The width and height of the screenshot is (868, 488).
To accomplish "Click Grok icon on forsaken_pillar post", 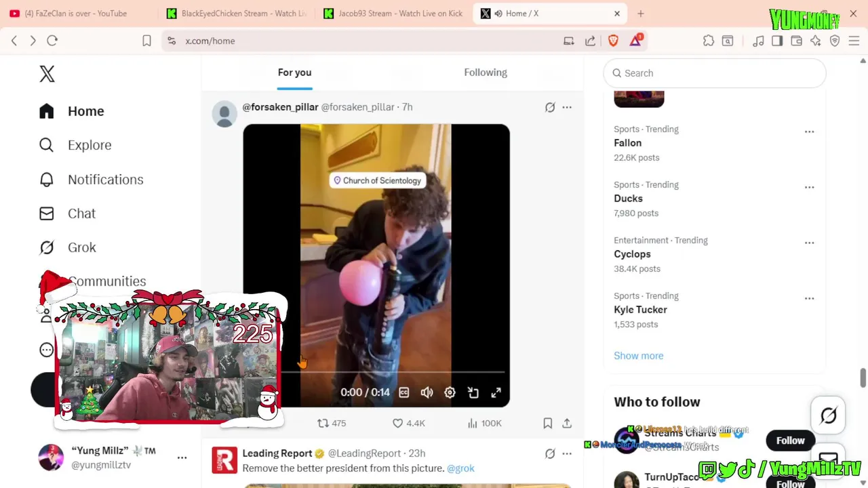I will (x=550, y=107).
